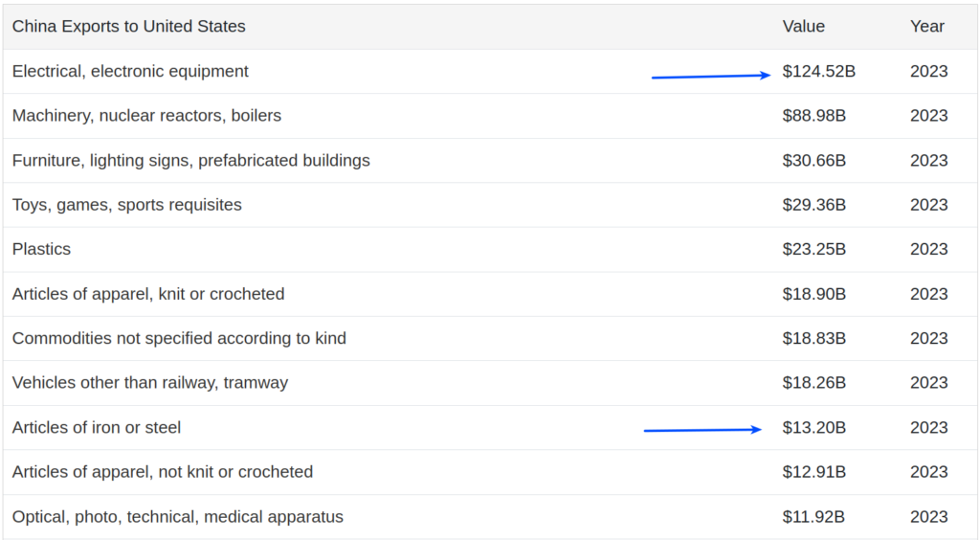
Task: Click the $23.25B Plastics value
Action: (x=813, y=249)
